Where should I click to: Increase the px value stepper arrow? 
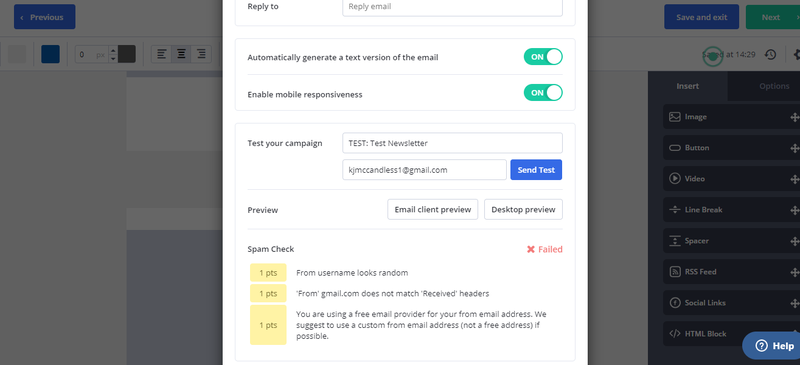point(113,50)
